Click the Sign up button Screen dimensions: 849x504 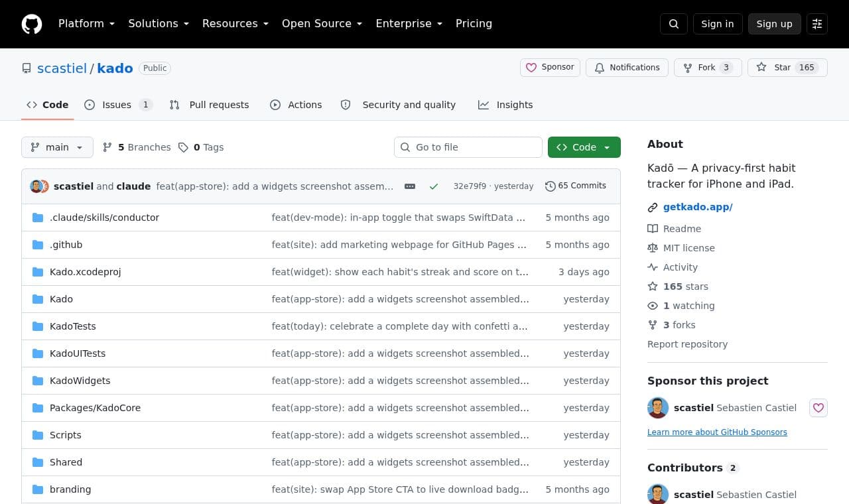[775, 24]
